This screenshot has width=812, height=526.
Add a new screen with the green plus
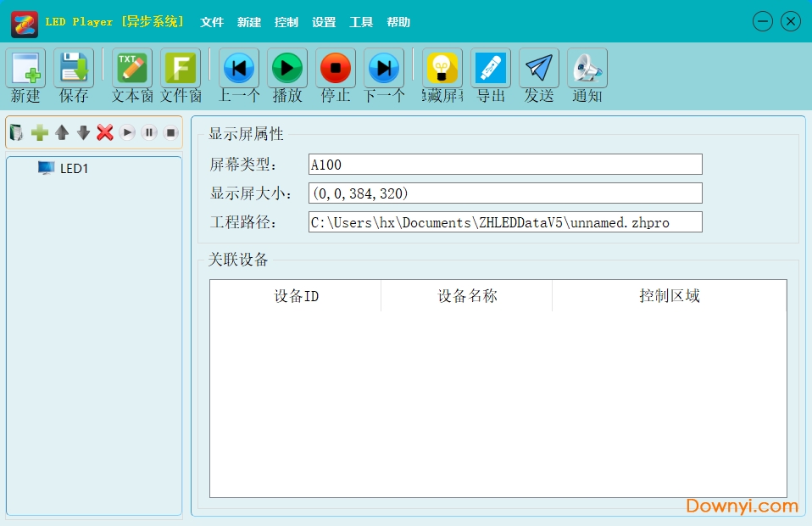[x=38, y=132]
